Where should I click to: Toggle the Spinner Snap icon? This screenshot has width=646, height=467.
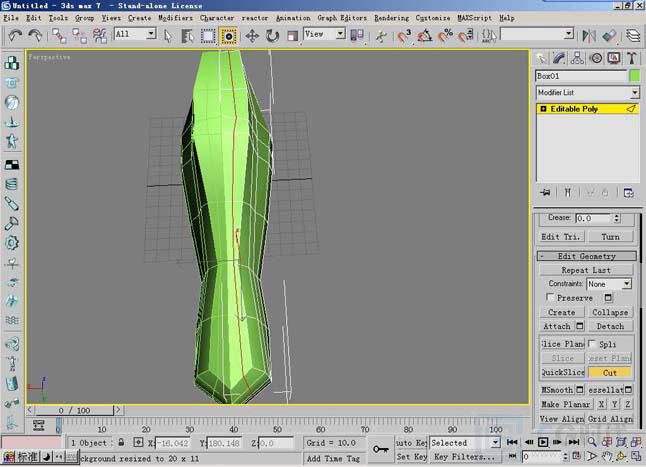pyautogui.click(x=466, y=36)
